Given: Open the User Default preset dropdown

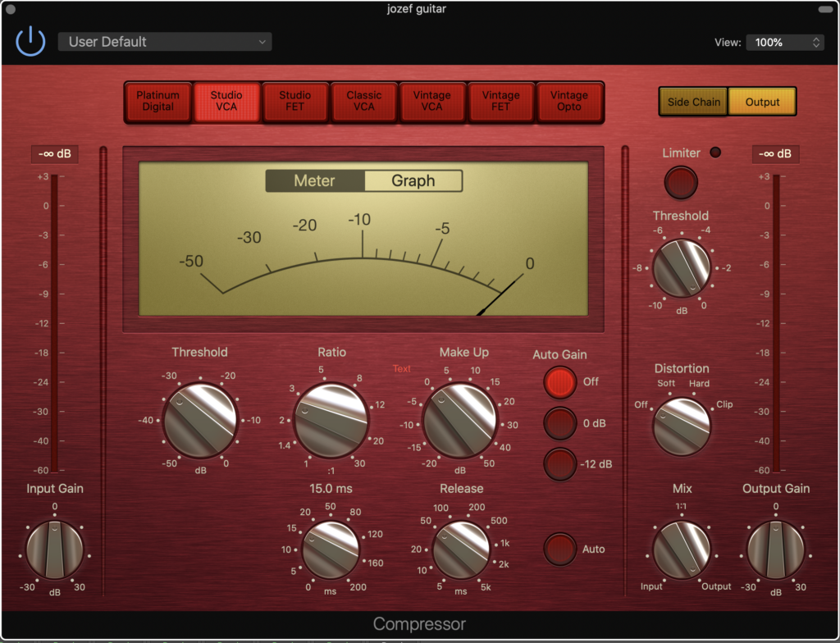Looking at the screenshot, I should pos(165,42).
